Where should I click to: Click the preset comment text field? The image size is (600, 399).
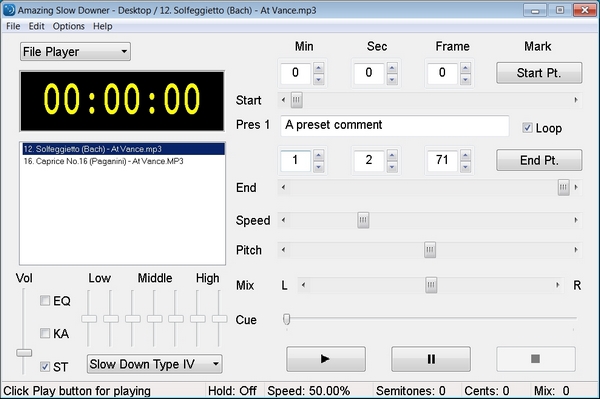[395, 125]
